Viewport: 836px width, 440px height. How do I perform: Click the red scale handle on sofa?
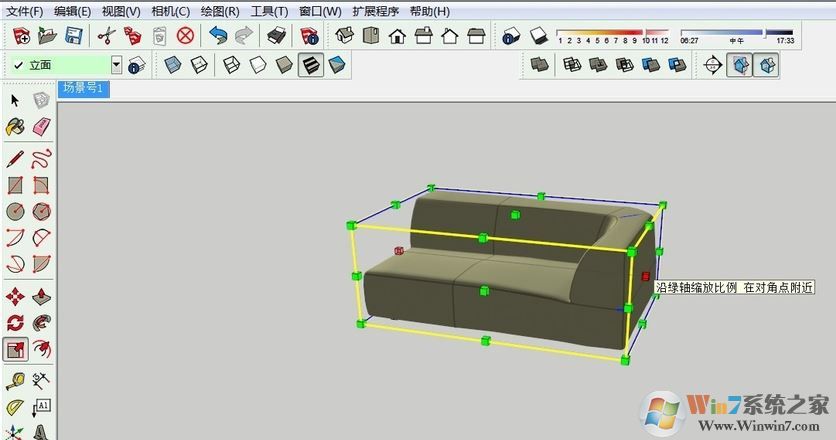pyautogui.click(x=646, y=276)
